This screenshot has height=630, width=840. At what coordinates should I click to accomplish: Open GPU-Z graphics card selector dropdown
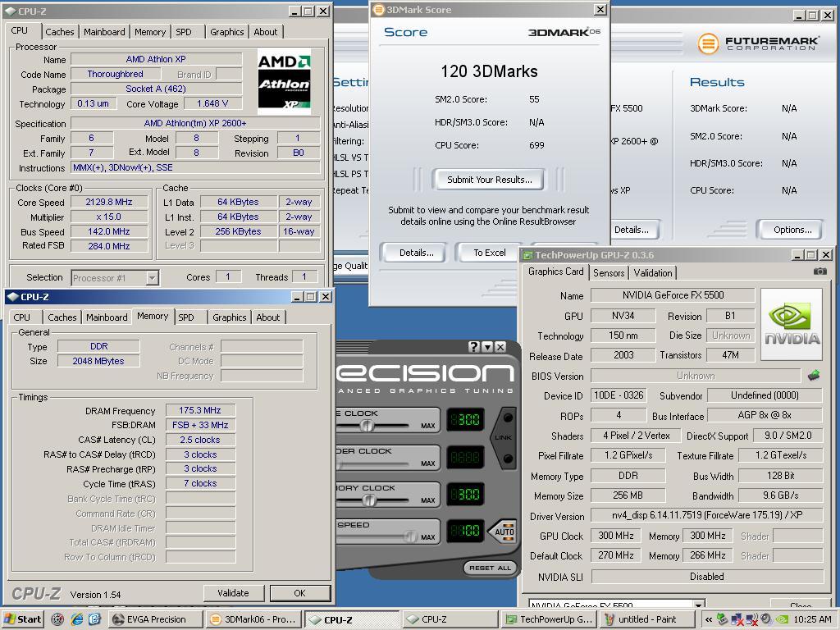699,605
